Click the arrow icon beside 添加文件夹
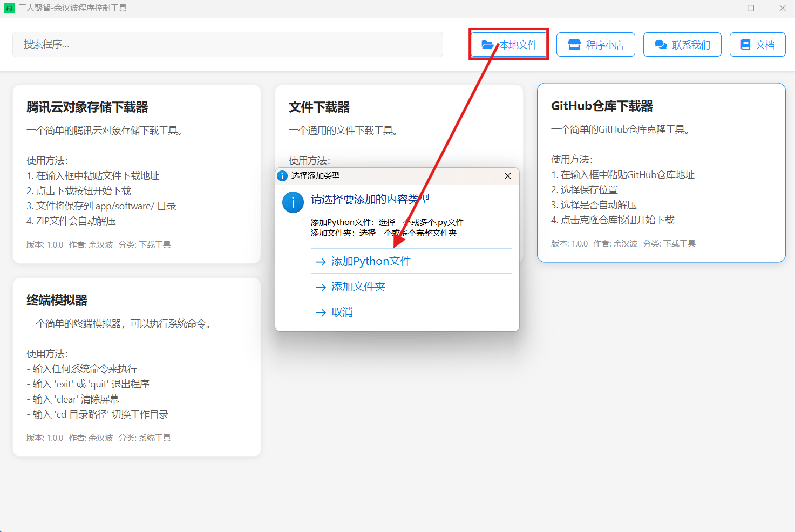Viewport: 795px width, 532px height. click(321, 287)
